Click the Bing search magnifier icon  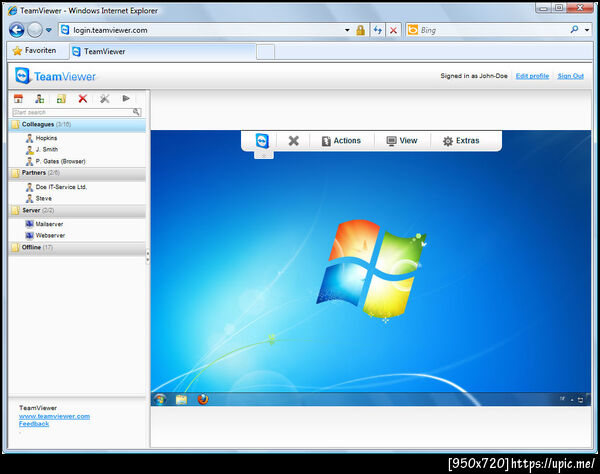(x=574, y=29)
